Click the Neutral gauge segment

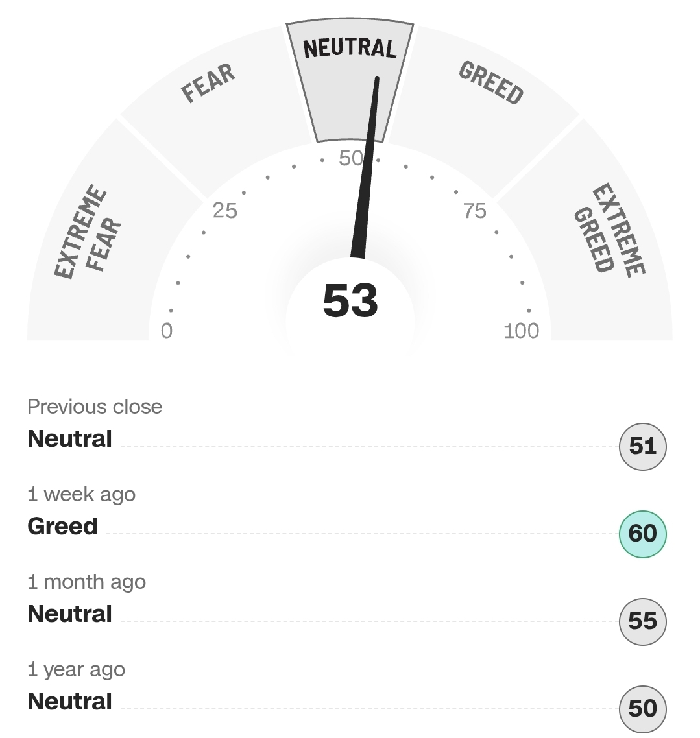(x=350, y=80)
